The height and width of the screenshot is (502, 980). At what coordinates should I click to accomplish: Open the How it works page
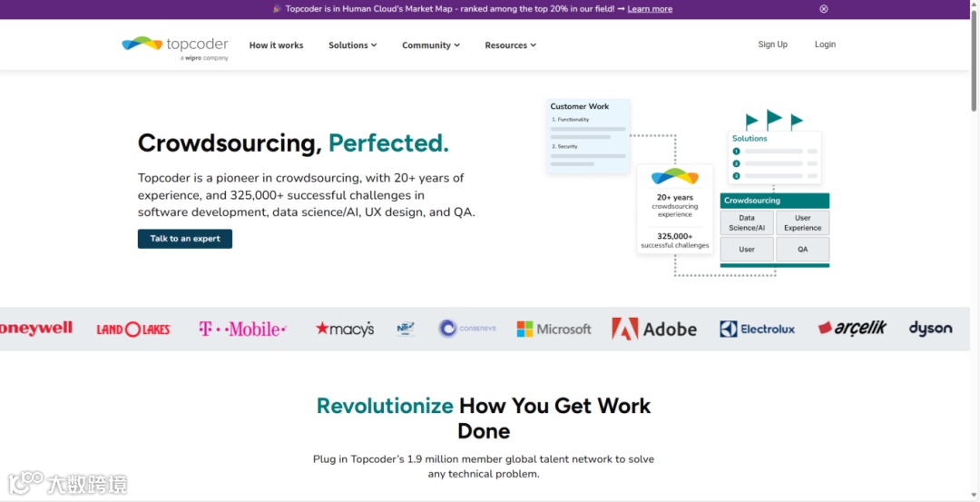pos(276,45)
